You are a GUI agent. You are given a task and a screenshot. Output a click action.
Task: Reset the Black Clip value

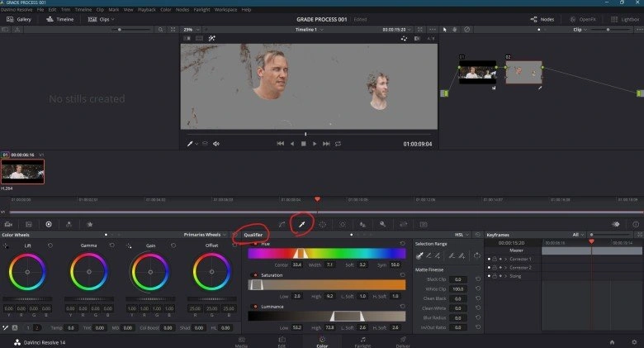point(478,279)
